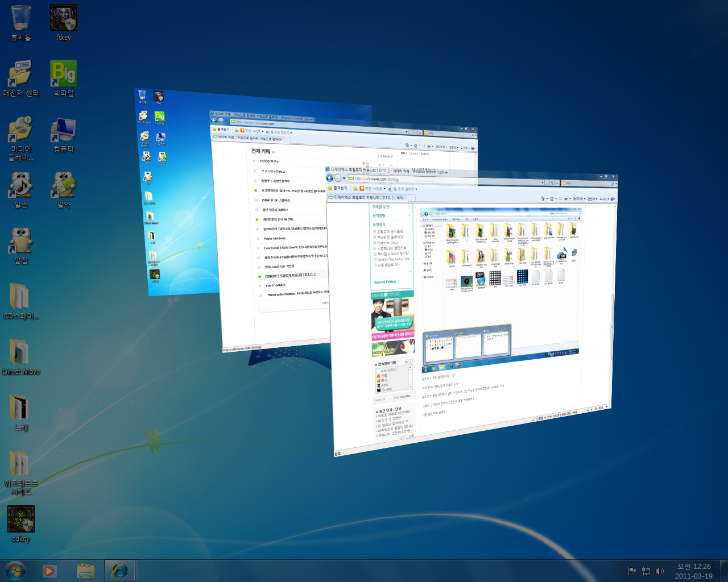This screenshot has width=728, height=582.
Task: Click the Windows Start orb
Action: click(x=15, y=571)
